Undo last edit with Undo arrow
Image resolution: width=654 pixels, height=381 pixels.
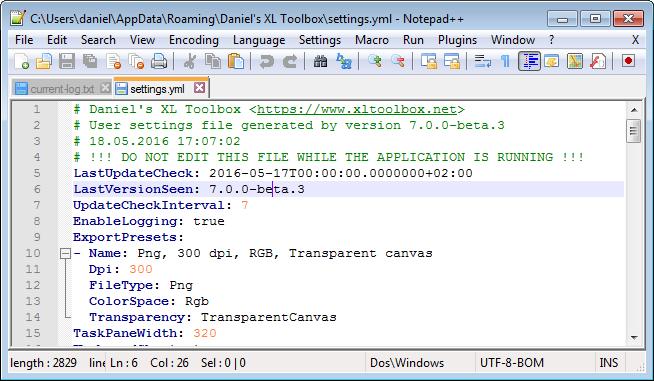pos(267,62)
